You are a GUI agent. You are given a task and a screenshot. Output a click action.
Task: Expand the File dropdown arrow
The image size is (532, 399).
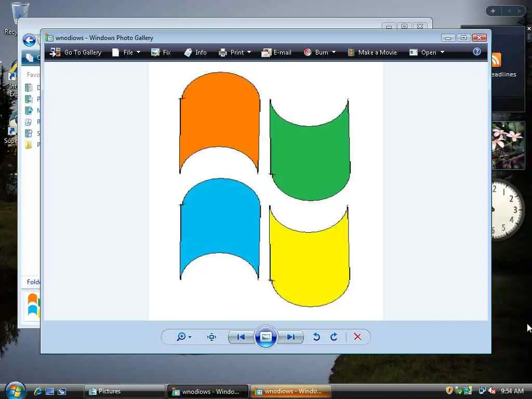(138, 52)
